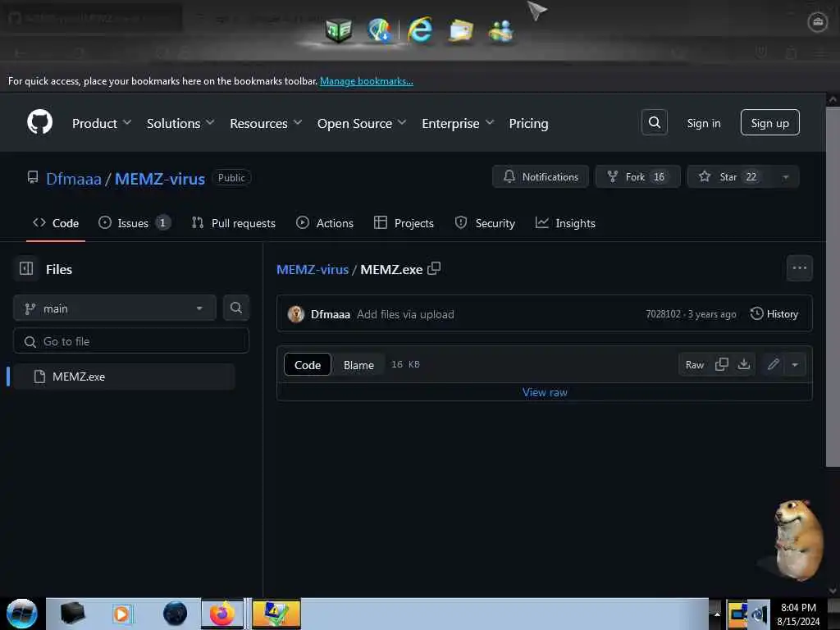Click MEMZ-virus in the file breadcrumb
The height and width of the screenshot is (630, 840).
(313, 269)
